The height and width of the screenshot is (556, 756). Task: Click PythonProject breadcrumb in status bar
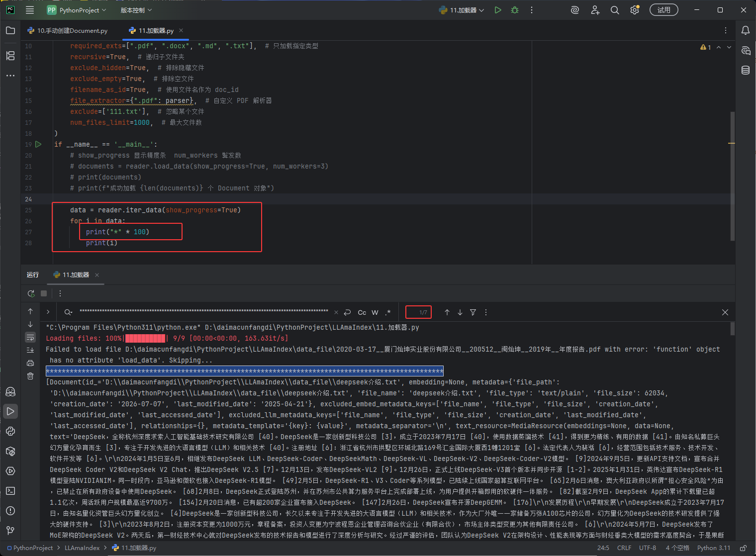tap(30, 548)
